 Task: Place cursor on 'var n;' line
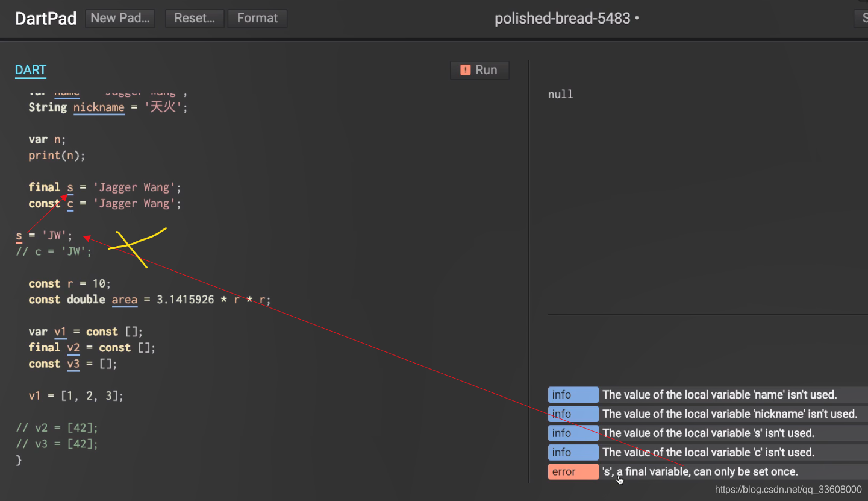tap(47, 139)
